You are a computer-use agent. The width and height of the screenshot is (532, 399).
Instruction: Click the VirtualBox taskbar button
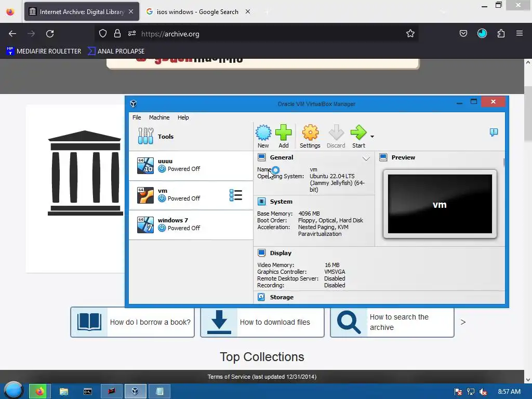[136, 392]
